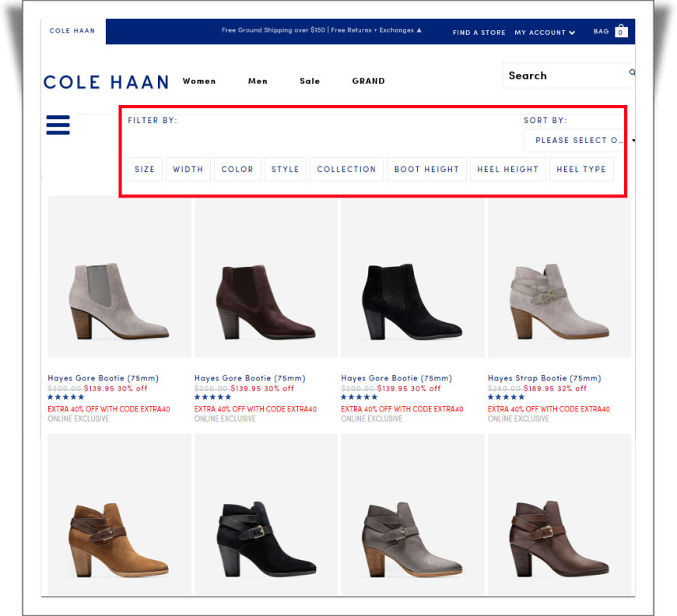Image resolution: width=677 pixels, height=616 pixels.
Task: Click the large Cole Haan logo
Action: (106, 82)
